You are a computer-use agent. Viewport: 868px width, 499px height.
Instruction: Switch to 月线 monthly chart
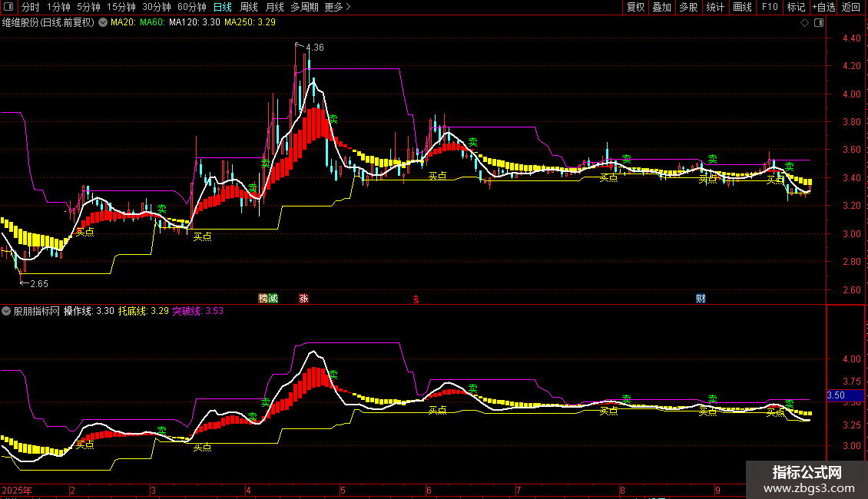point(274,7)
